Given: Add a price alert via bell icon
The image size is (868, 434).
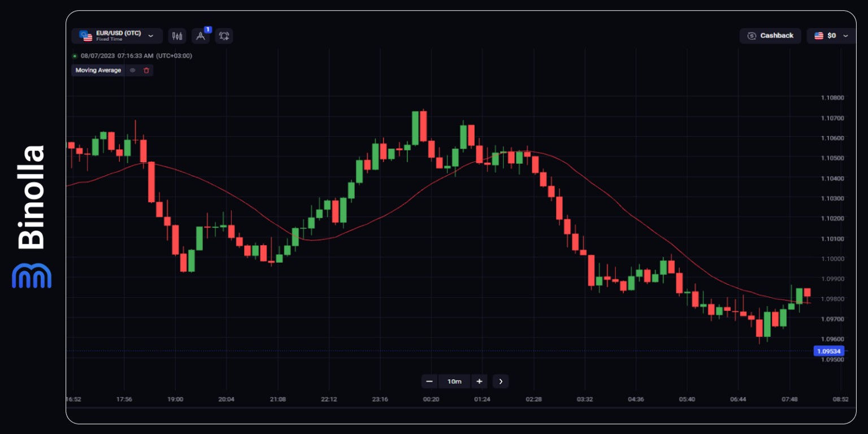Looking at the screenshot, I should coord(224,36).
